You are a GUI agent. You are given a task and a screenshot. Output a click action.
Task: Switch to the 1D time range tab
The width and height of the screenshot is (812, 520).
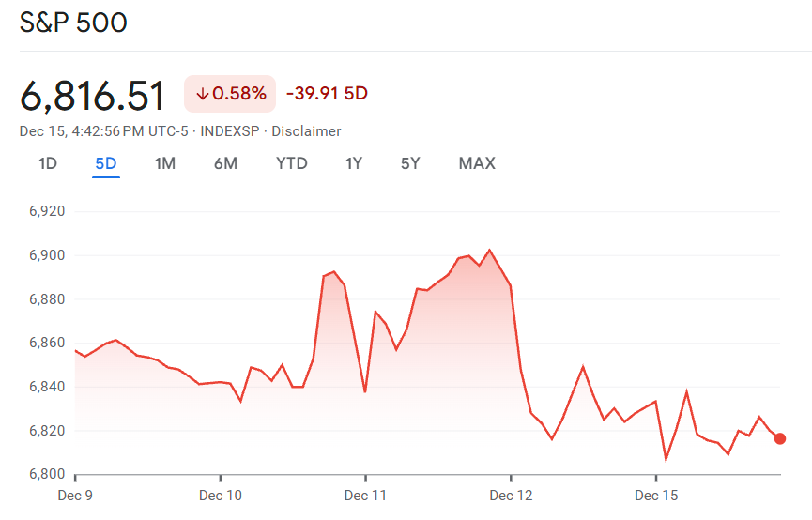(x=48, y=163)
